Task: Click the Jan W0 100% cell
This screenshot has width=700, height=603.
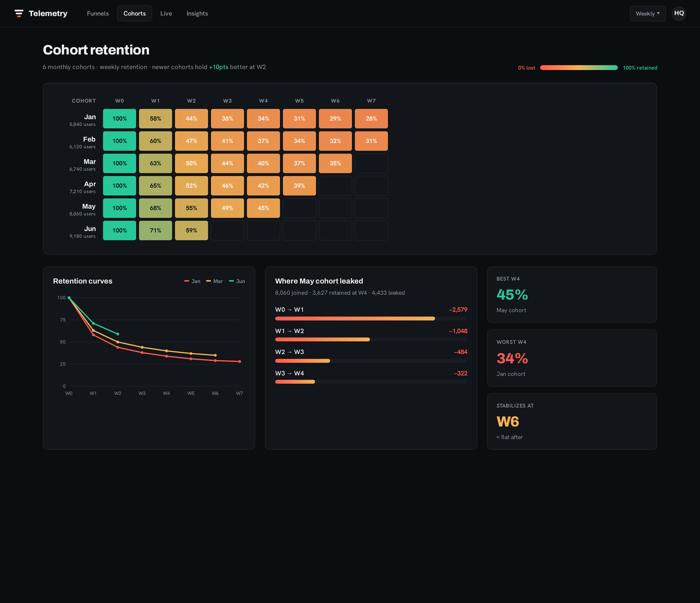Action: (x=120, y=119)
